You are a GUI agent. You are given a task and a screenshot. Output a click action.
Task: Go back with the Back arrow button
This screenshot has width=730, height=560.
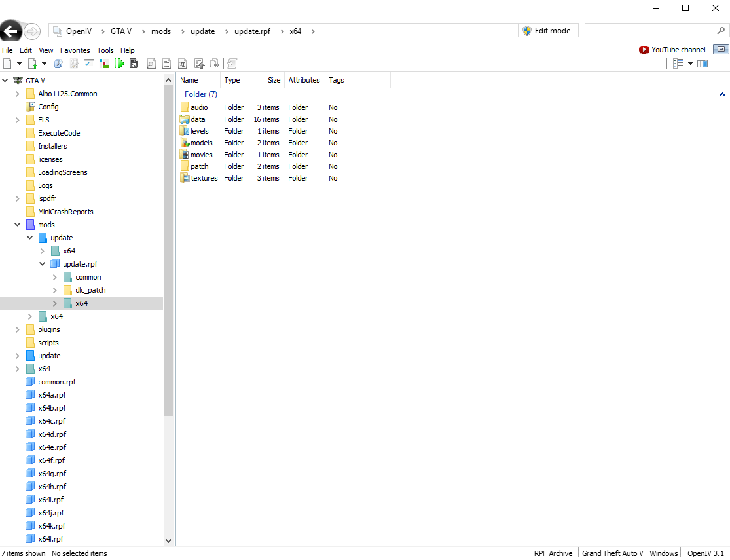11,31
